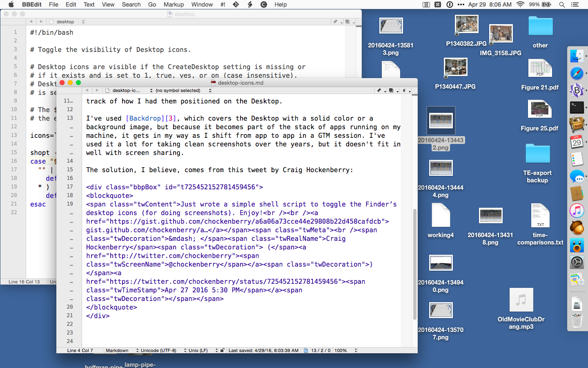Click the pen marker icon in desktop-icons.md toolbar
Screen dimensions: 588x368
tap(379, 90)
